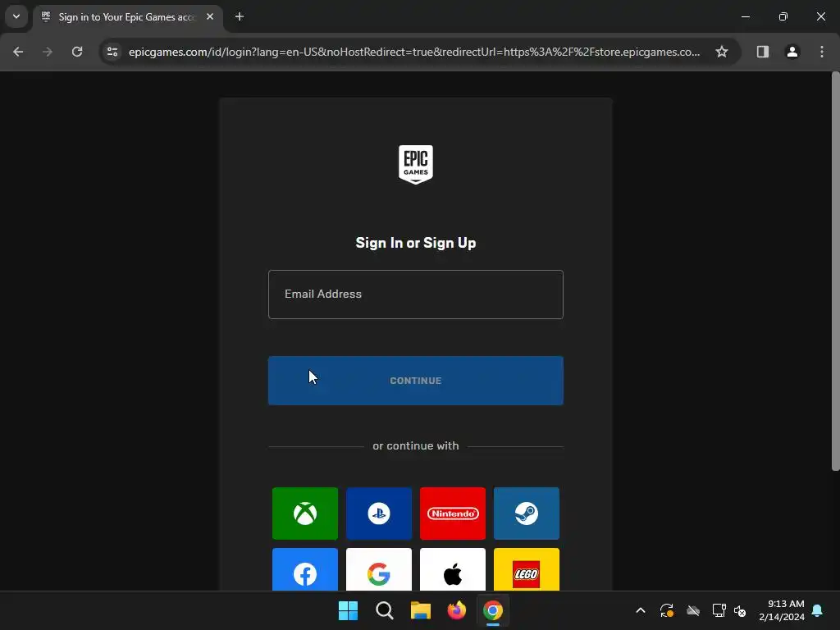Bookmark this page with the star icon
Viewport: 840px width, 630px height.
click(x=722, y=52)
